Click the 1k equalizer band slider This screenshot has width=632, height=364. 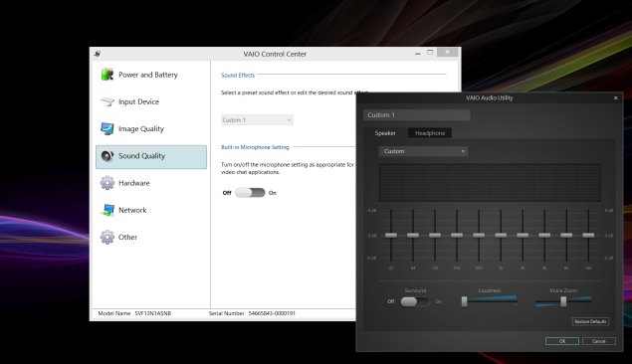[501, 235]
